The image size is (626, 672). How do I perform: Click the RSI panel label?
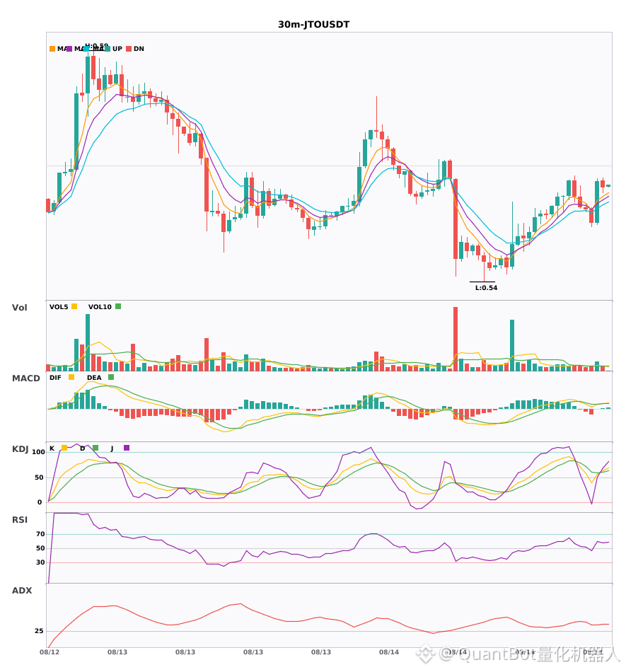pos(20,520)
